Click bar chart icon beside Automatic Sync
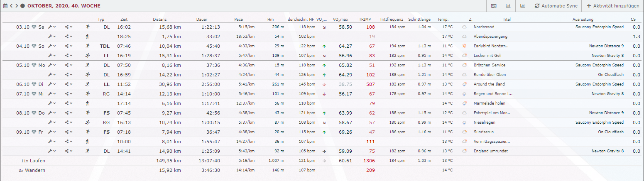Viewport: 644px width, 181px height. point(522,6)
